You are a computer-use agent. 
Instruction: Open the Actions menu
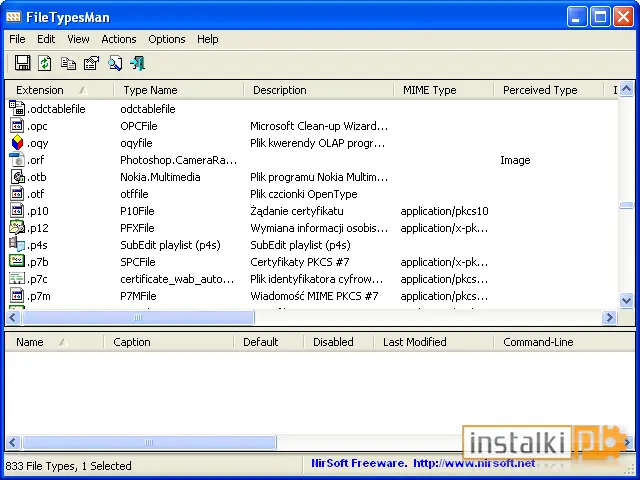(x=119, y=39)
